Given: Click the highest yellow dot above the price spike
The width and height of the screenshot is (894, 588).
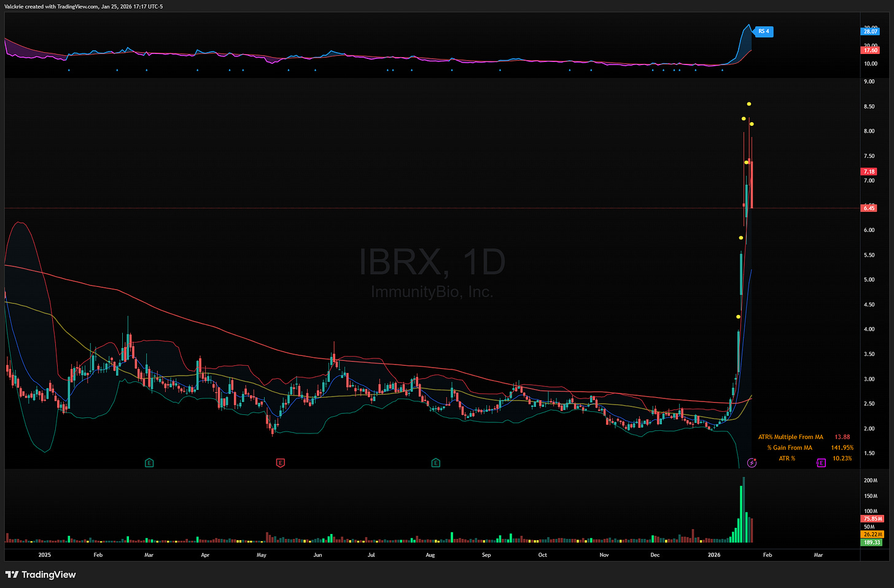Looking at the screenshot, I should tap(749, 104).
